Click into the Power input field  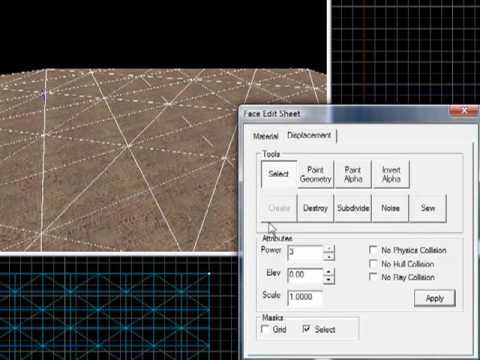click(305, 252)
